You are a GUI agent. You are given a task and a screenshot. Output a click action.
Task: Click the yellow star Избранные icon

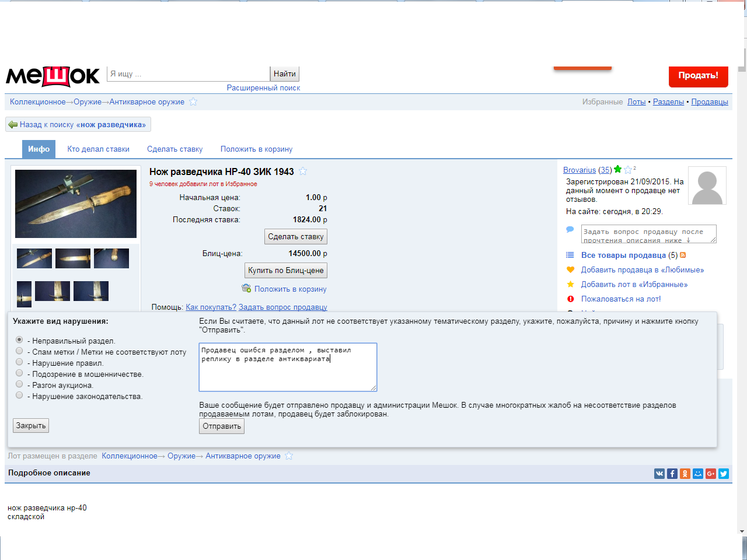pyautogui.click(x=571, y=284)
